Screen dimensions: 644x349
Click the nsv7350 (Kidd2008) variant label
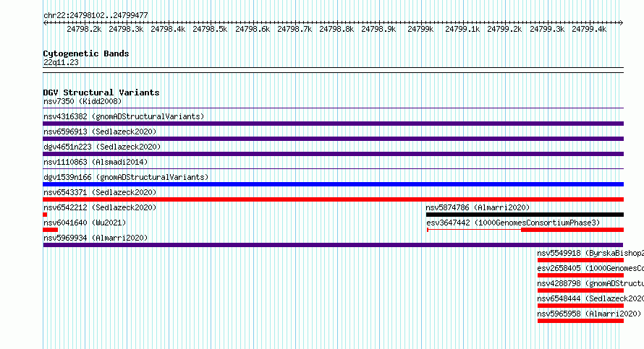(x=82, y=101)
